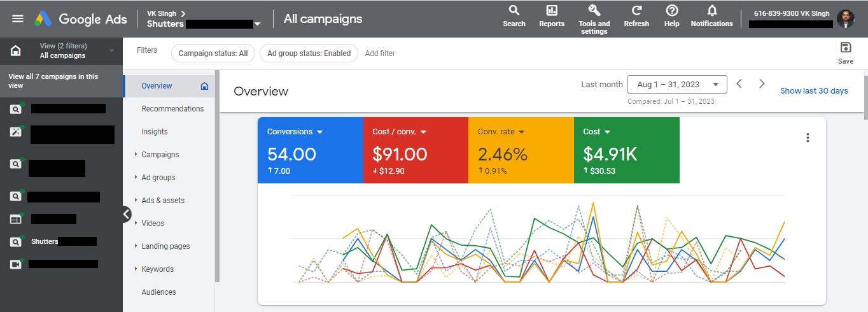This screenshot has height=312, width=868.
Task: Select Recommendations in the side menu
Action: point(172,109)
